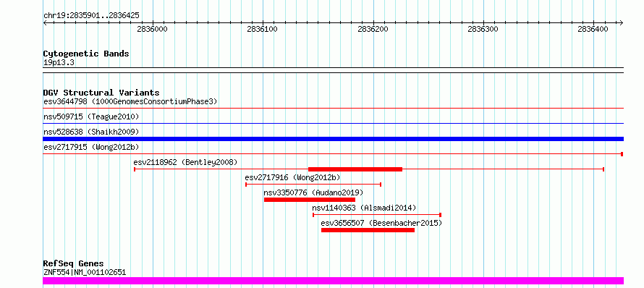The width and height of the screenshot is (644, 288).
Task: Click the red esv3656507 feature bar
Action: click(368, 230)
